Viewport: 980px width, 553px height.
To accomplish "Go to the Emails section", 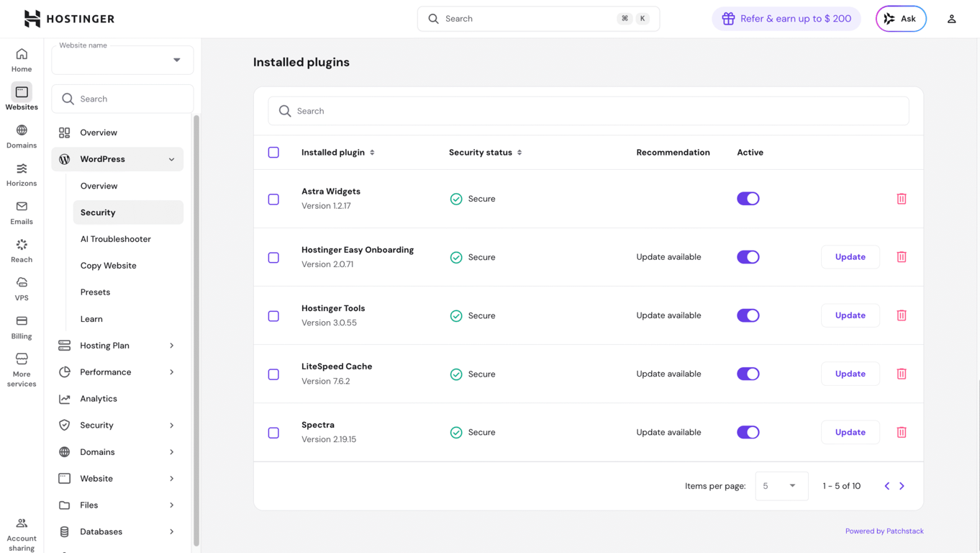I will pyautogui.click(x=21, y=212).
